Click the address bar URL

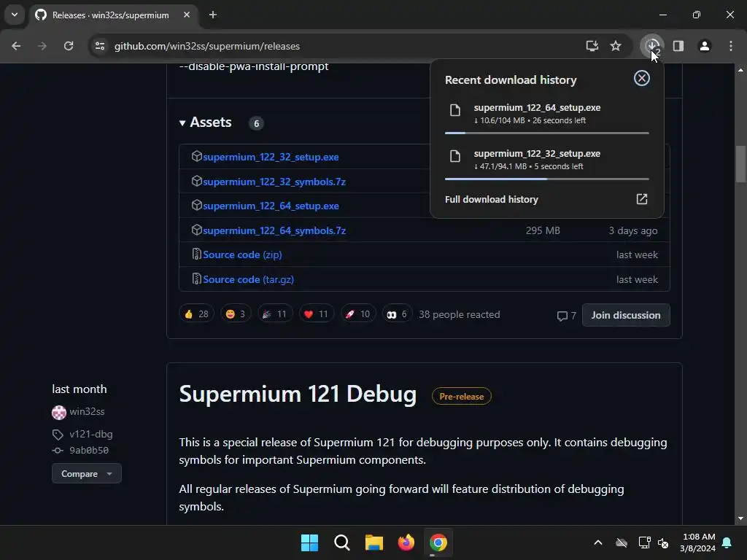(206, 46)
